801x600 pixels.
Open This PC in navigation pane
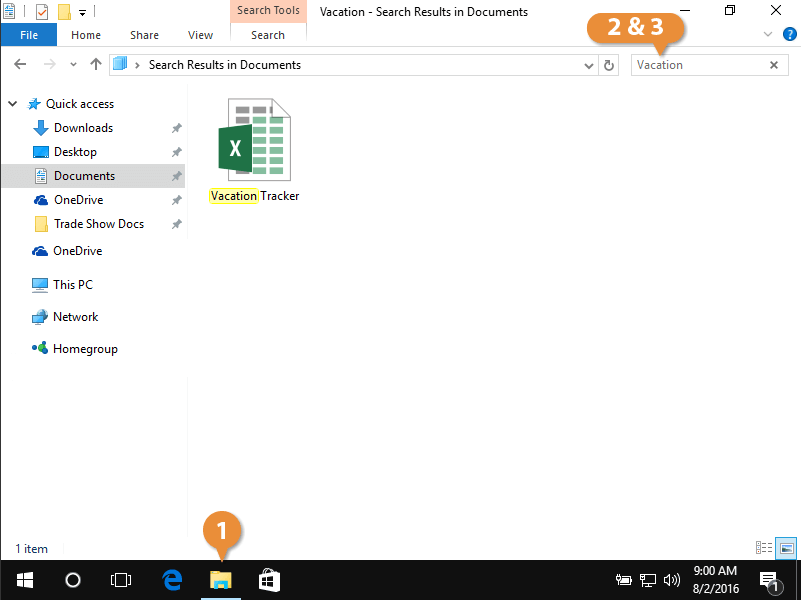coord(72,284)
